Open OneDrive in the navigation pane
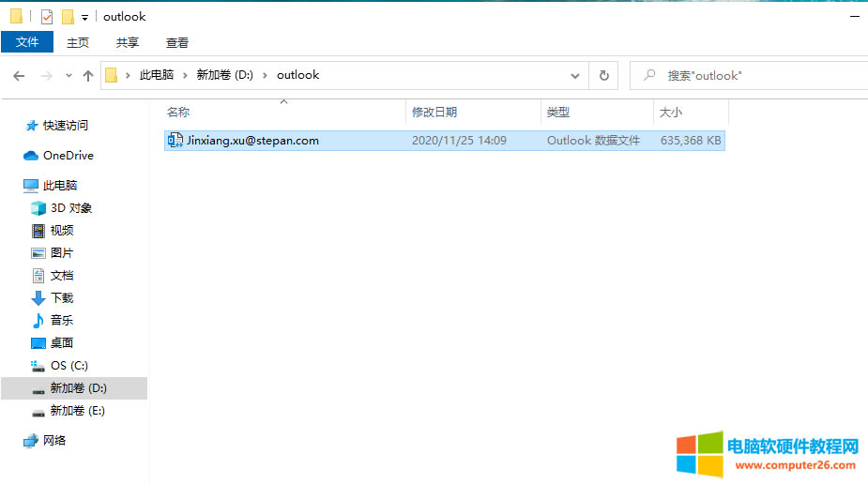 point(68,156)
